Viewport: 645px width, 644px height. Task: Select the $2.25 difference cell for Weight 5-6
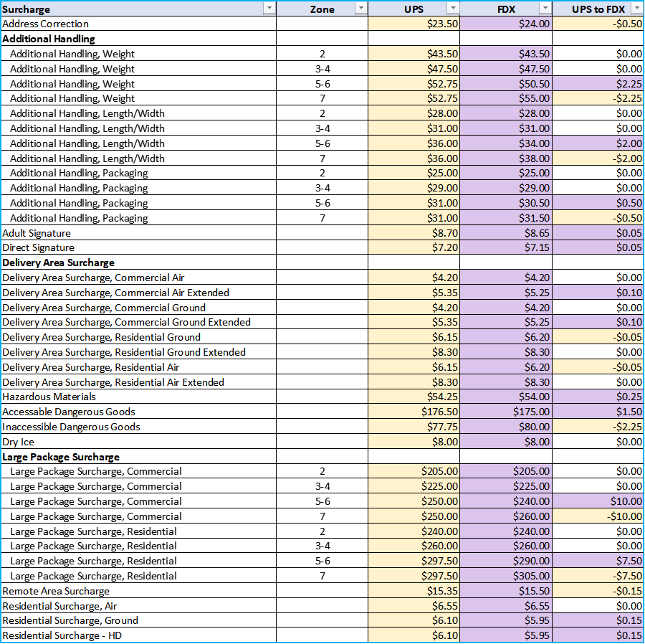(598, 83)
